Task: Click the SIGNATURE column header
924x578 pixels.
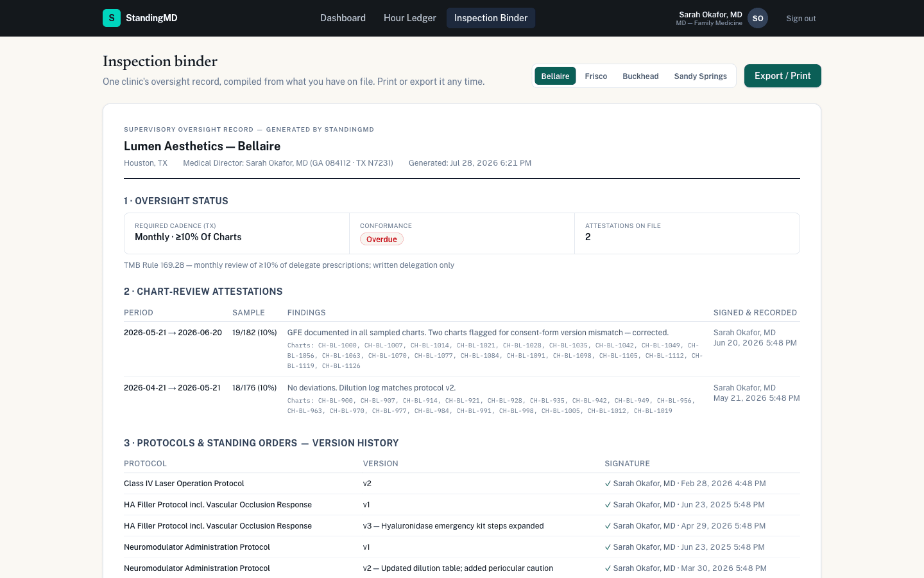Action: tap(627, 464)
